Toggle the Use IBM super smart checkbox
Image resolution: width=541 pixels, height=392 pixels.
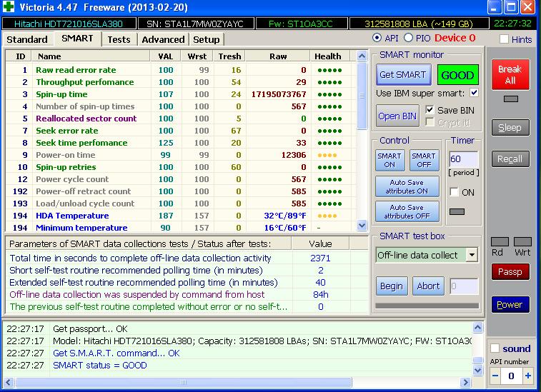pyautogui.click(x=474, y=94)
